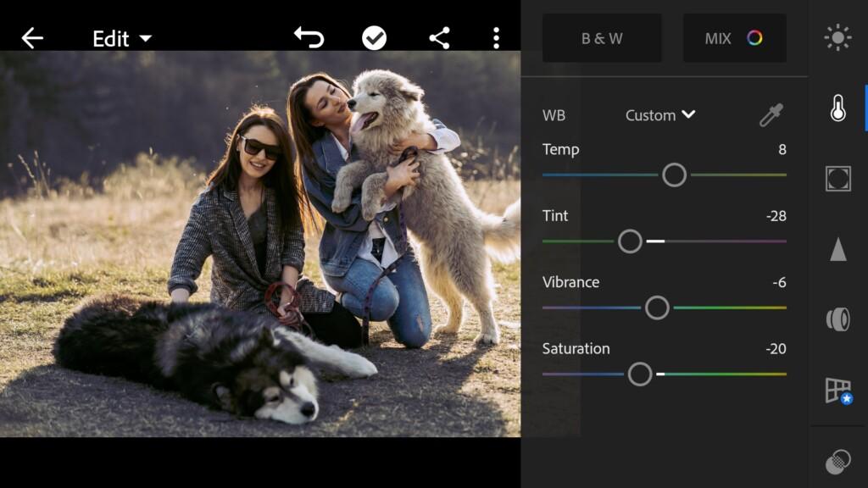Screen dimensions: 868x488
Task: Click the Temp value 8
Action: tap(782, 149)
